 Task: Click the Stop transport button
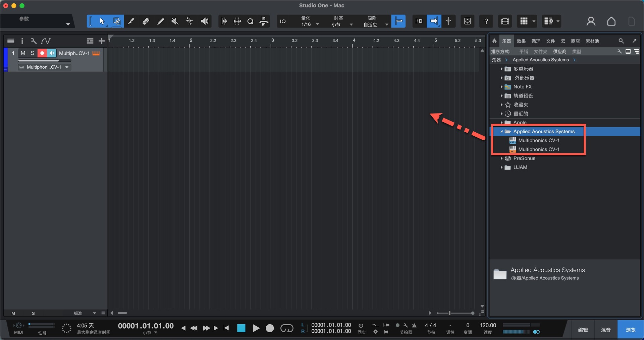(241, 328)
